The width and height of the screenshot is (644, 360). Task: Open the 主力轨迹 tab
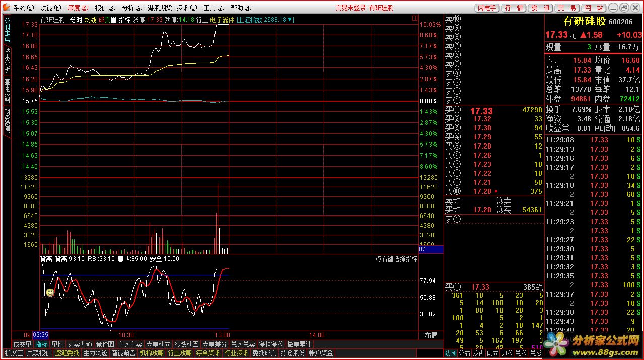95,353
